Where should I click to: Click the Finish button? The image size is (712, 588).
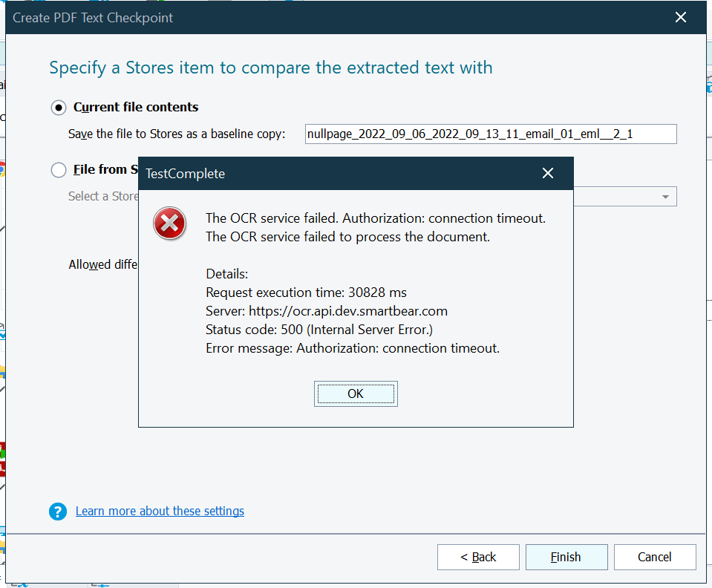click(x=566, y=557)
